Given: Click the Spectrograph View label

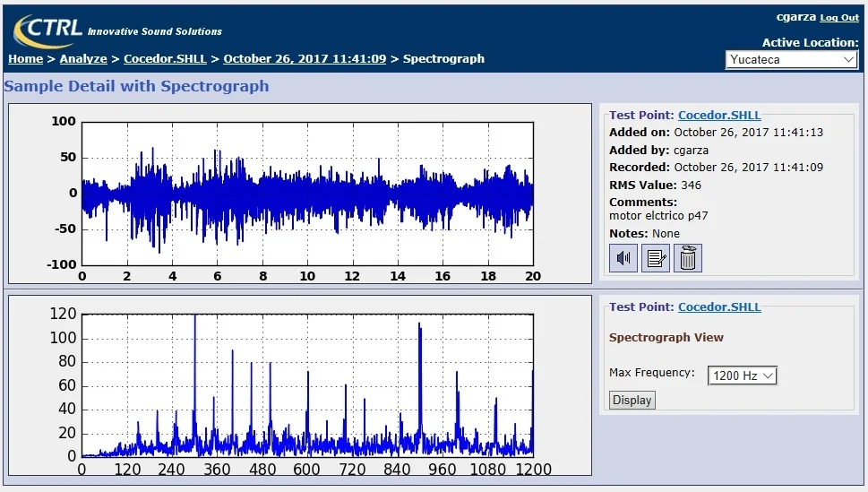Looking at the screenshot, I should [x=666, y=338].
